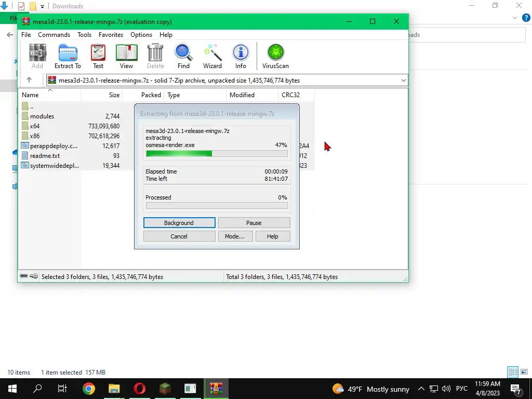Screen dimensions: 532x399
Task: Open taskbar Search
Action: tap(37, 389)
